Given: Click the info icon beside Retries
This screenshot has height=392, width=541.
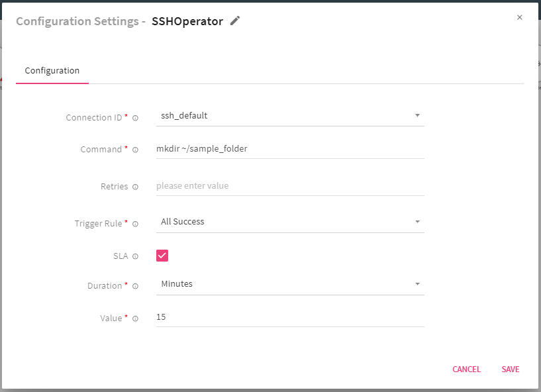Looking at the screenshot, I should 135,187.
